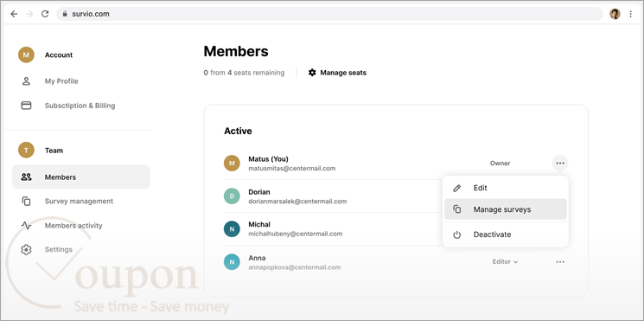
Task: Click the padlock icon in address bar
Action: [x=65, y=14]
